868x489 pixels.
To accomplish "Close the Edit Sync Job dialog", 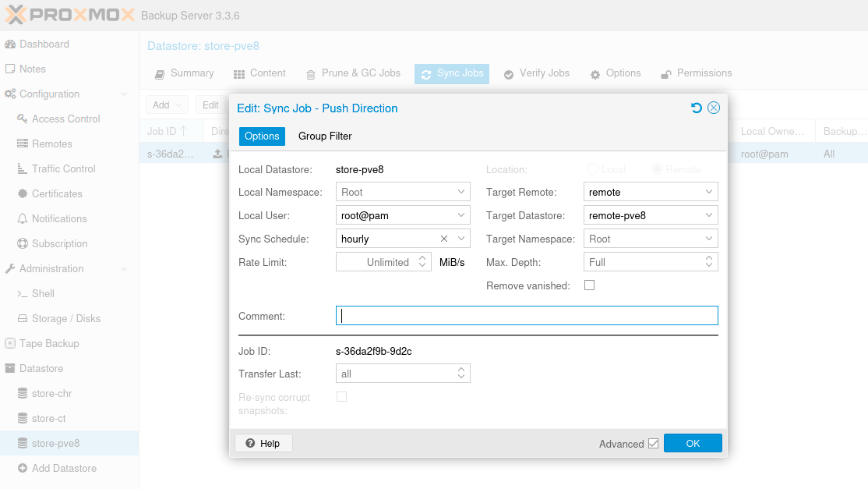I will 714,108.
